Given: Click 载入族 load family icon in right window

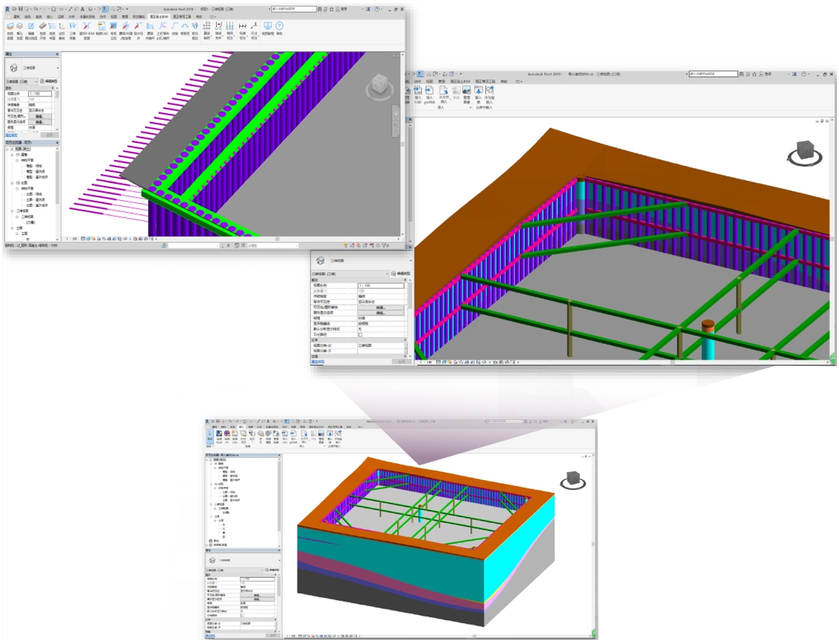Looking at the screenshot, I should [x=477, y=91].
